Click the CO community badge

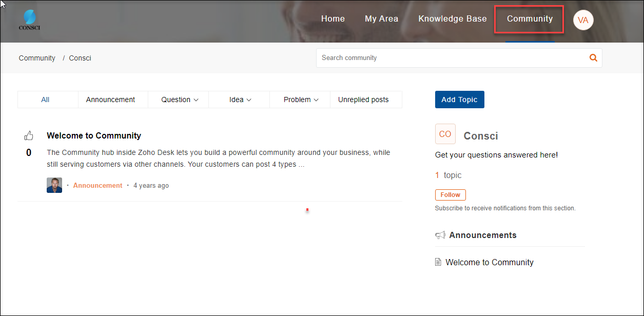click(x=445, y=134)
